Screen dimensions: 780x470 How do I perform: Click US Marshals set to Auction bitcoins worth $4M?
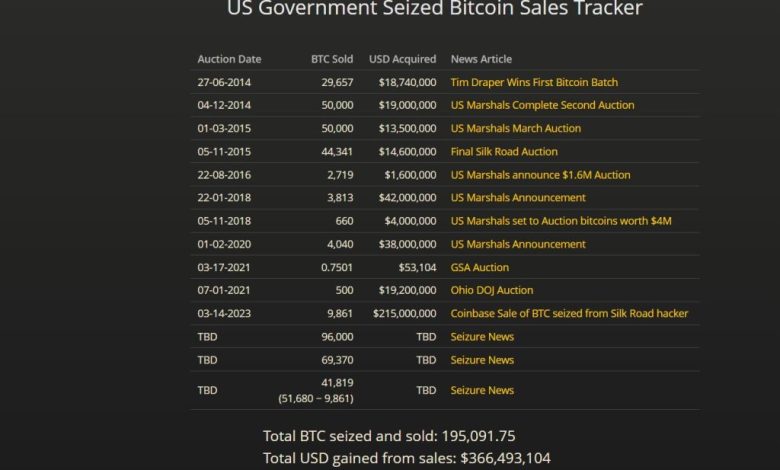click(x=561, y=221)
